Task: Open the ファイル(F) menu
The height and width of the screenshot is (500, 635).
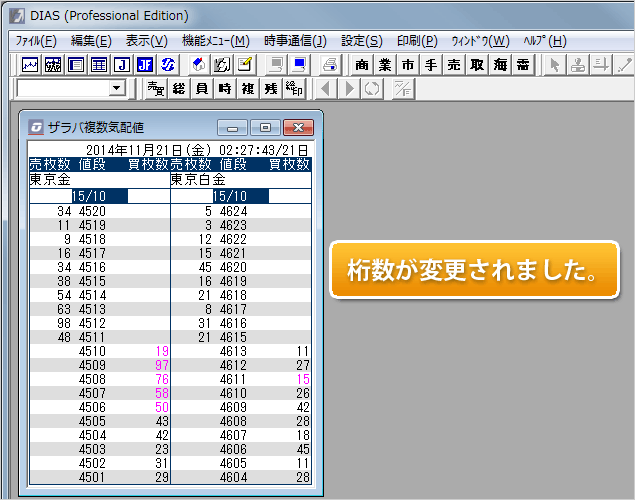Action: point(37,41)
